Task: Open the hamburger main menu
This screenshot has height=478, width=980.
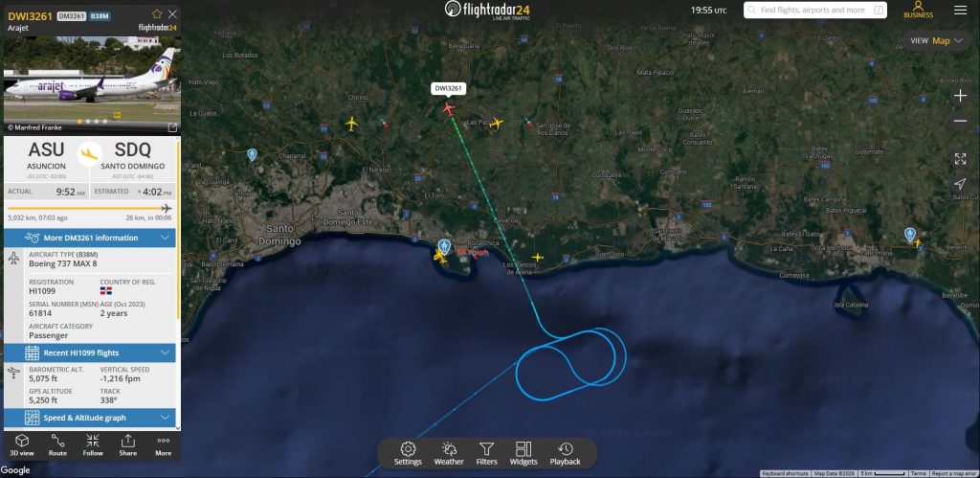Action: point(960,10)
